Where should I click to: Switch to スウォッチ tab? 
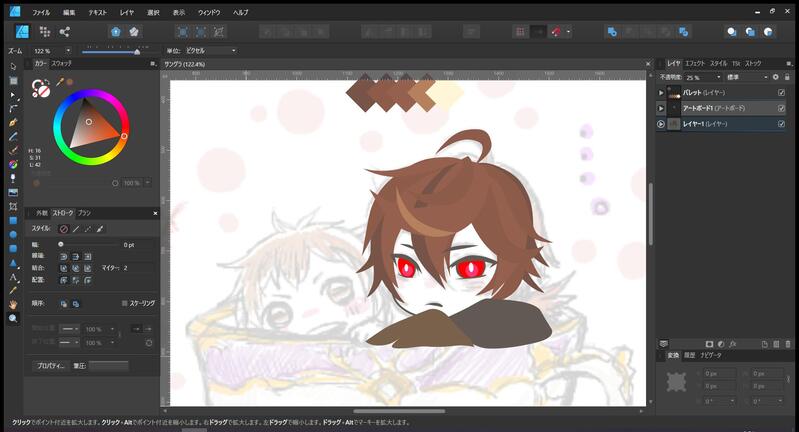[x=61, y=63]
